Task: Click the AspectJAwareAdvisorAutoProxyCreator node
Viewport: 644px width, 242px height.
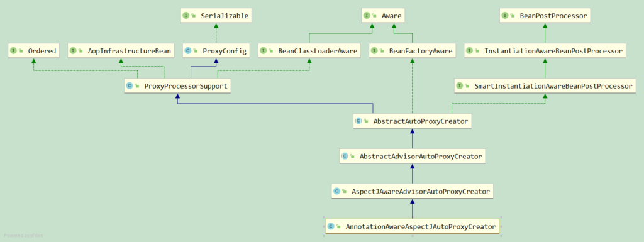Action: click(x=413, y=191)
